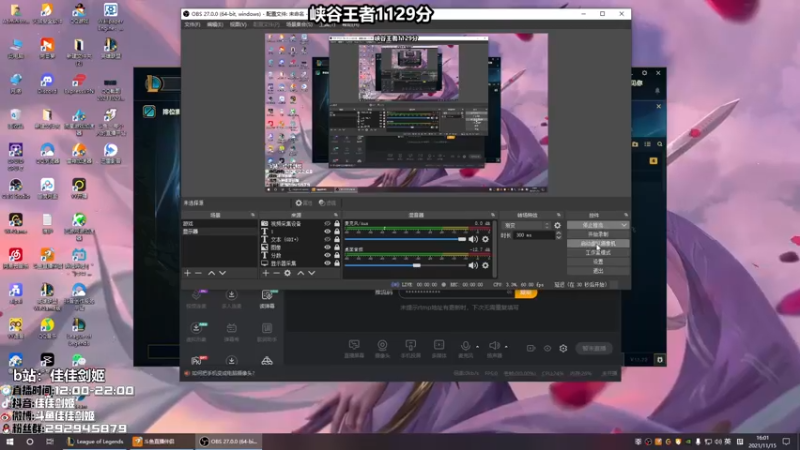Screen dimensions: 800x450
Task: Pop out the 控件 controls dock
Action: tap(626, 215)
